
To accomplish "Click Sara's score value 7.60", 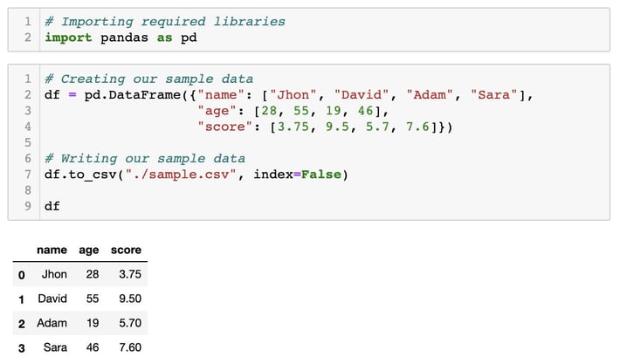I will tap(130, 347).
